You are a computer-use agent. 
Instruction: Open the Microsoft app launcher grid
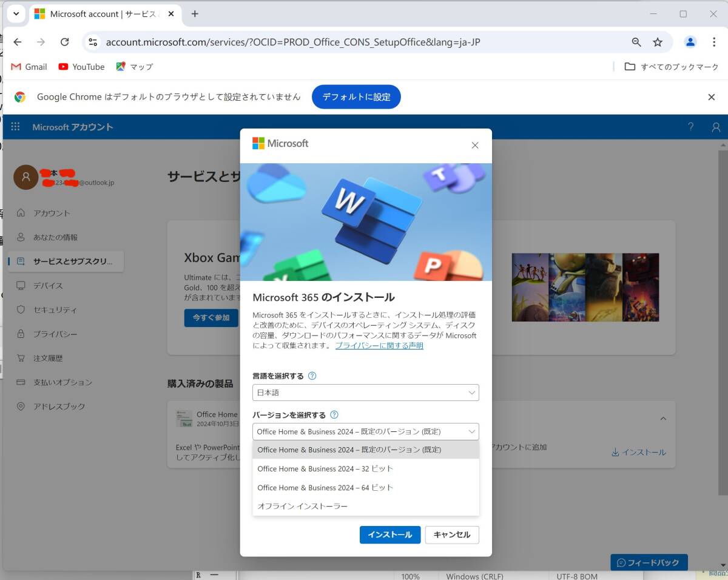click(15, 127)
